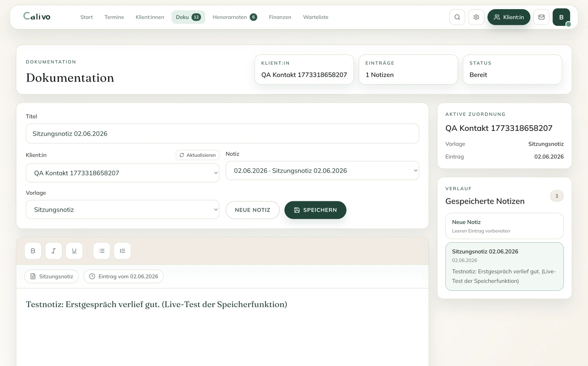Open the Honorarnoten tab
The height and width of the screenshot is (366, 588).
(235, 17)
